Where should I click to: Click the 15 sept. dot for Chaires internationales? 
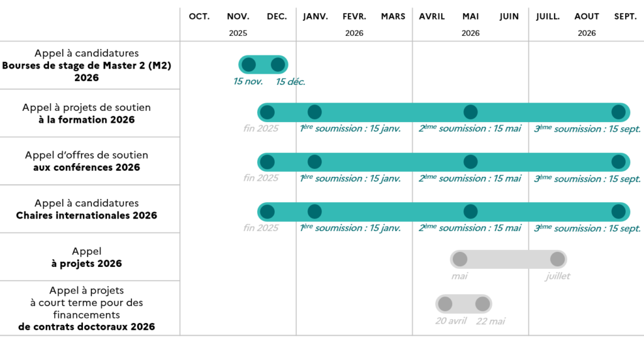tap(619, 212)
